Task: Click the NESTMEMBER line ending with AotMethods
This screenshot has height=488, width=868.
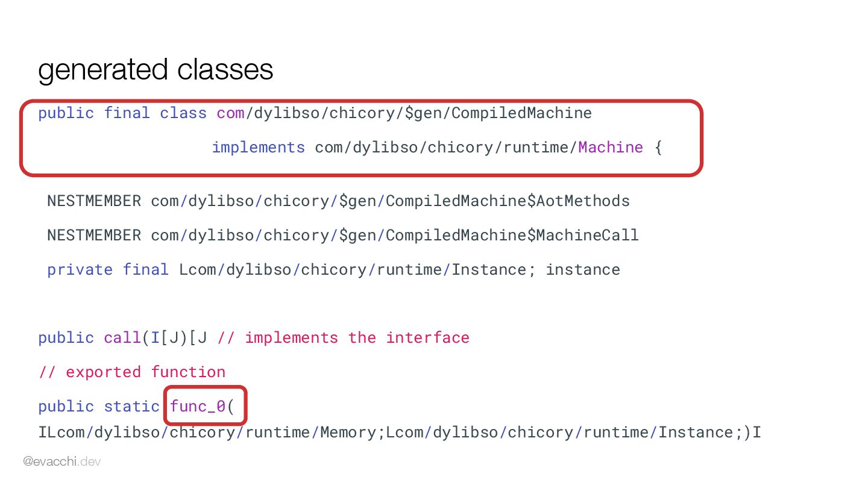Action: point(338,201)
